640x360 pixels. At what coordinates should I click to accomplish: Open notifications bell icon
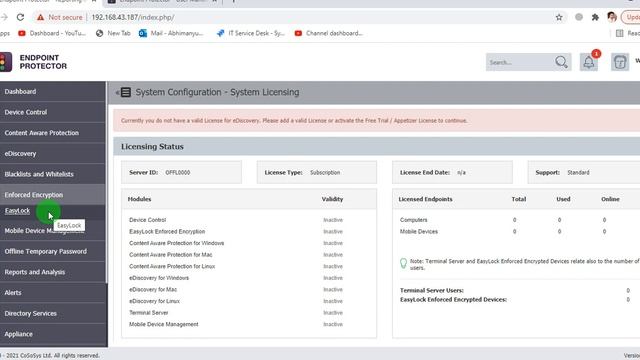(589, 62)
